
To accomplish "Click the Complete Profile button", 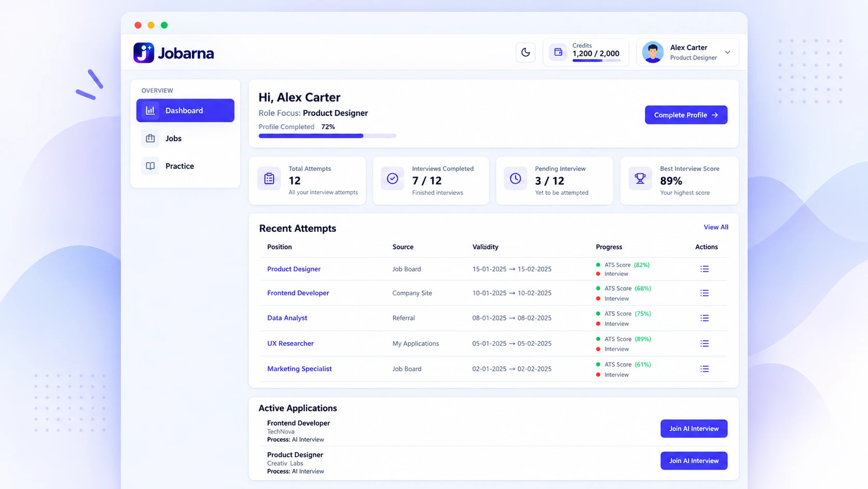I will (686, 115).
